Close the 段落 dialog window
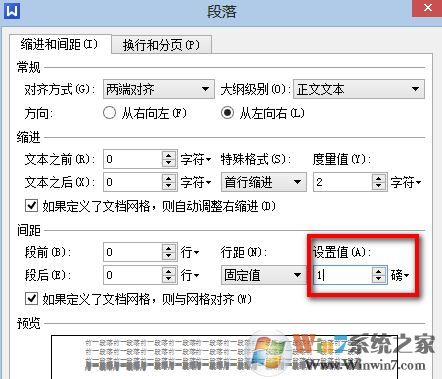The height and width of the screenshot is (379, 442). click(427, 8)
